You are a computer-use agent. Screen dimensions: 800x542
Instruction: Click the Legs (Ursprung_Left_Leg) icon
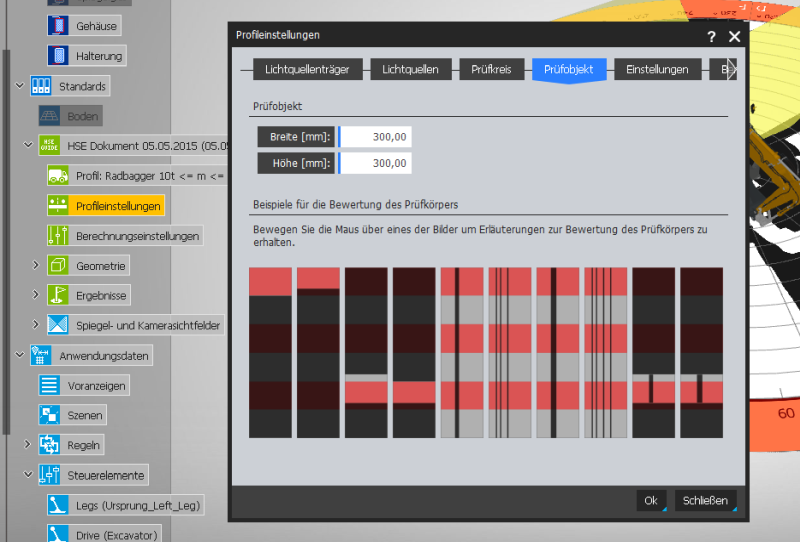click(x=58, y=506)
